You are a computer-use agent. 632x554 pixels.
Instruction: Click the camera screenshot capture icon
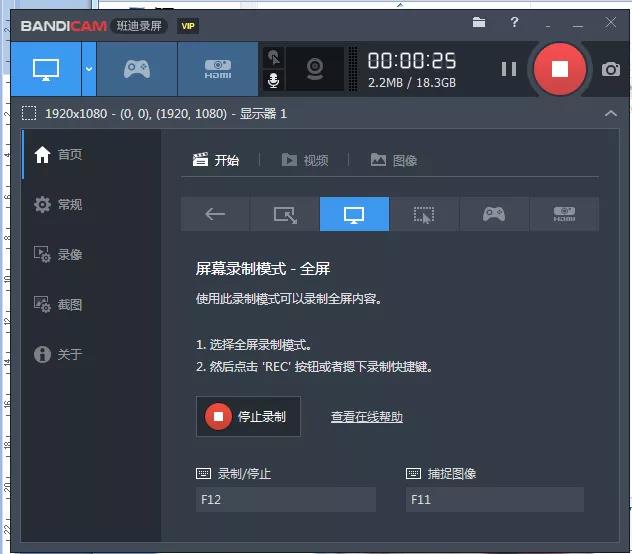pyautogui.click(x=610, y=69)
